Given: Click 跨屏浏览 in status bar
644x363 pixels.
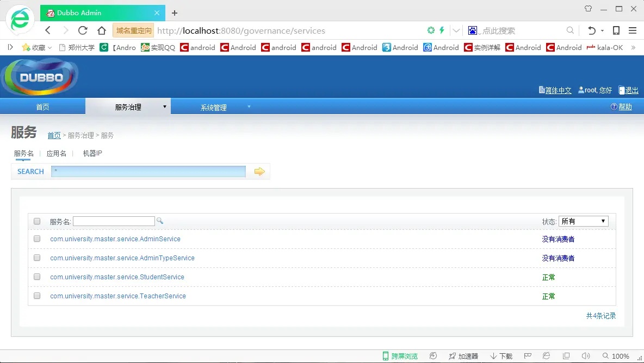Looking at the screenshot, I should click(400, 356).
